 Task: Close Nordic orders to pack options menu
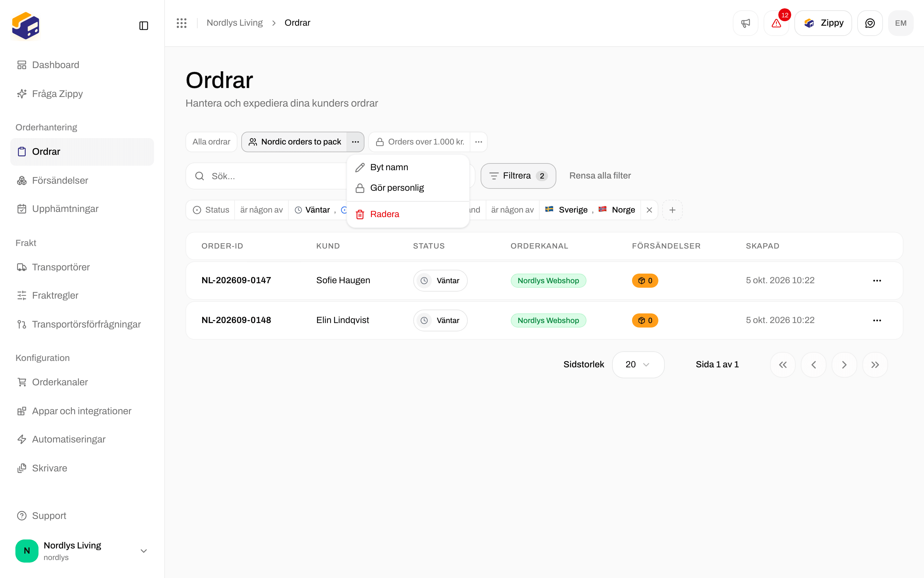pyautogui.click(x=355, y=142)
